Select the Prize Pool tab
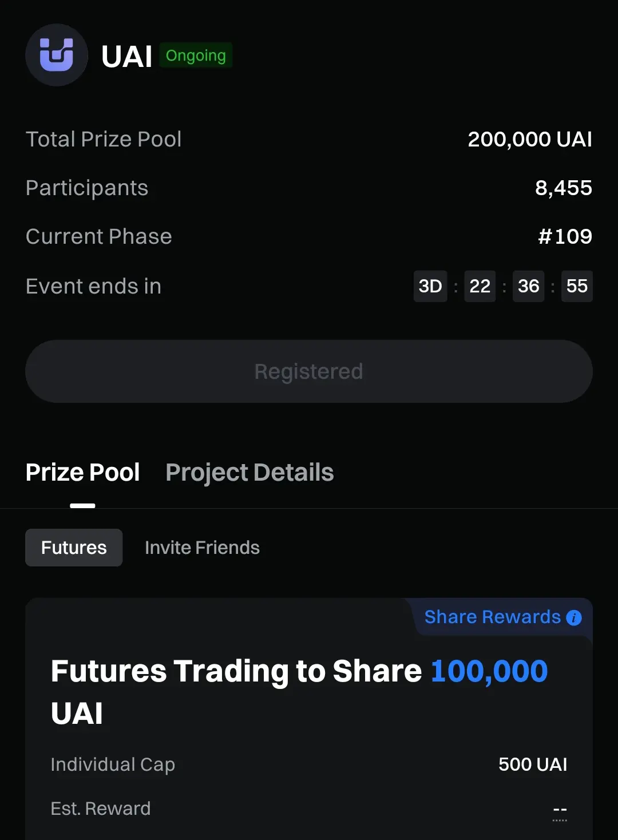The image size is (618, 840). 83,473
